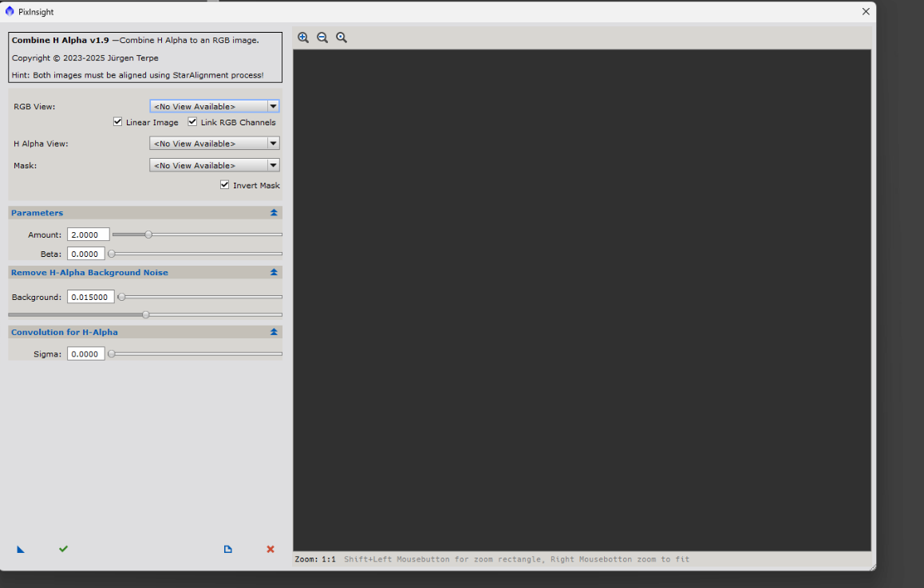Collapse Convolution for H-Alpha section

[x=274, y=333]
